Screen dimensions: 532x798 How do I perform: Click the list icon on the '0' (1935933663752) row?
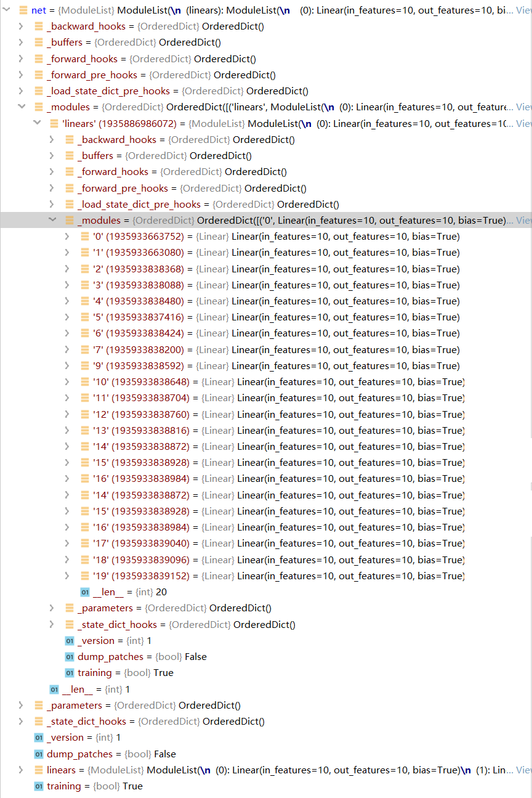(85, 237)
